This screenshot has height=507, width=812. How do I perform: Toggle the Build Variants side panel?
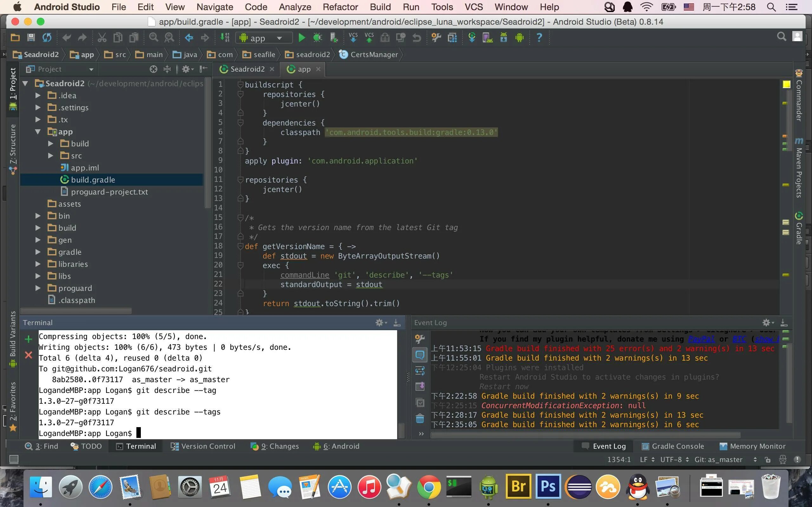point(13,335)
